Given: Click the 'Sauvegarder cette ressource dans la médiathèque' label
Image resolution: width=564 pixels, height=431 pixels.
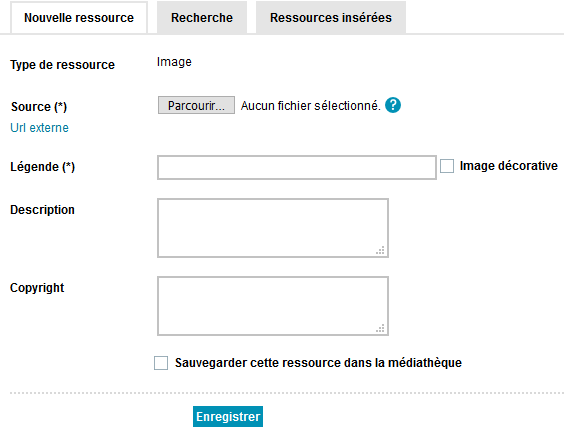Looking at the screenshot, I should (x=318, y=363).
